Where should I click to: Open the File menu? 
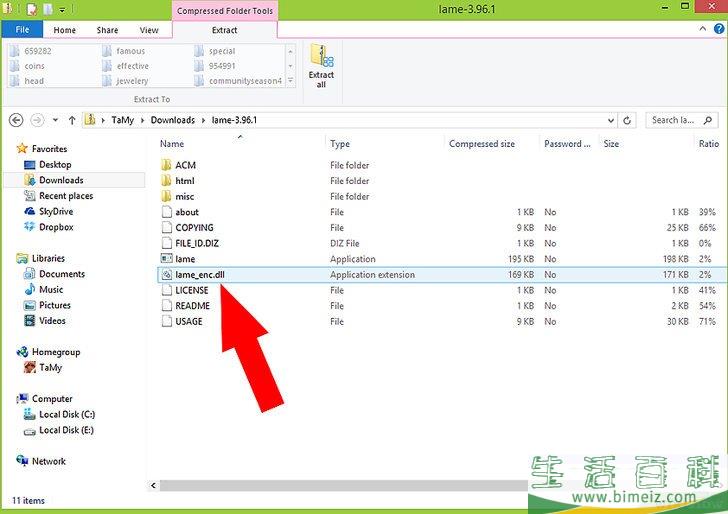pos(22,30)
